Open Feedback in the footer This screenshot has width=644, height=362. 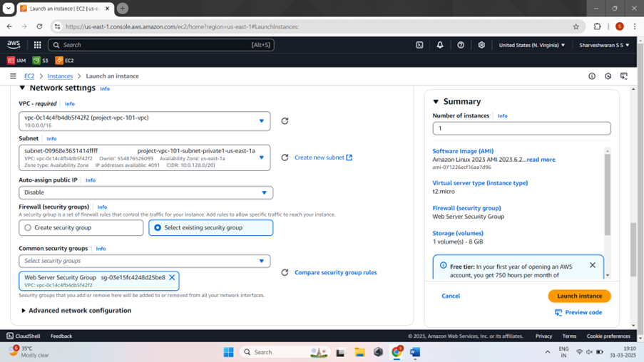pyautogui.click(x=61, y=336)
